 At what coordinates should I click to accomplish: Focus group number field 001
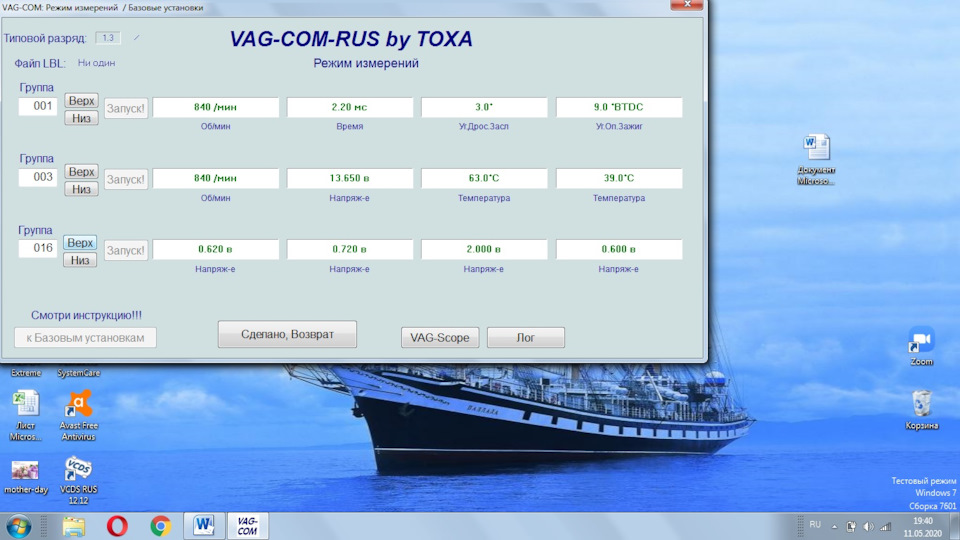38,106
